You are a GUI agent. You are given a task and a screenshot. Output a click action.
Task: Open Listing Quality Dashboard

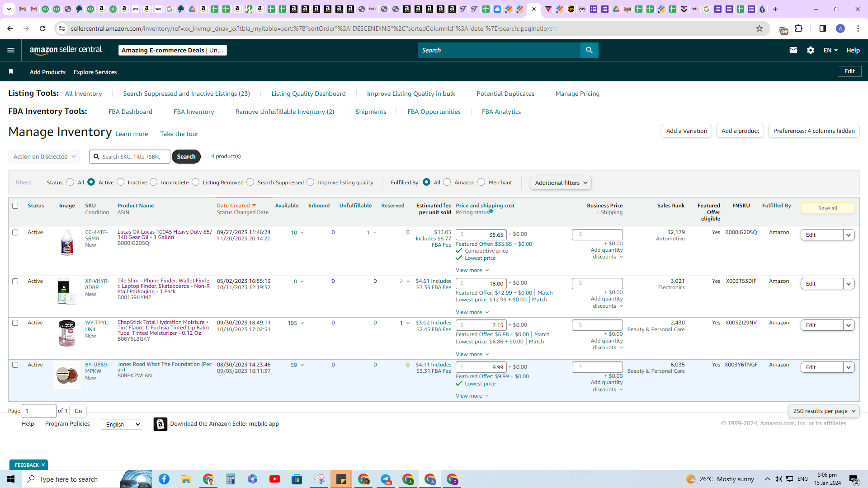[x=308, y=94]
